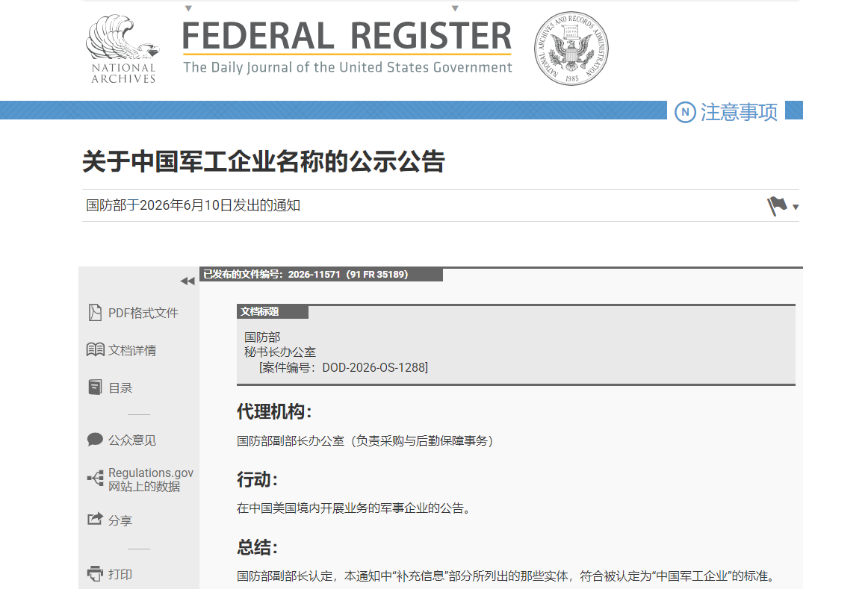Click the 秘书长办公室 text line
The height and width of the screenshot is (589, 868).
tap(280, 352)
